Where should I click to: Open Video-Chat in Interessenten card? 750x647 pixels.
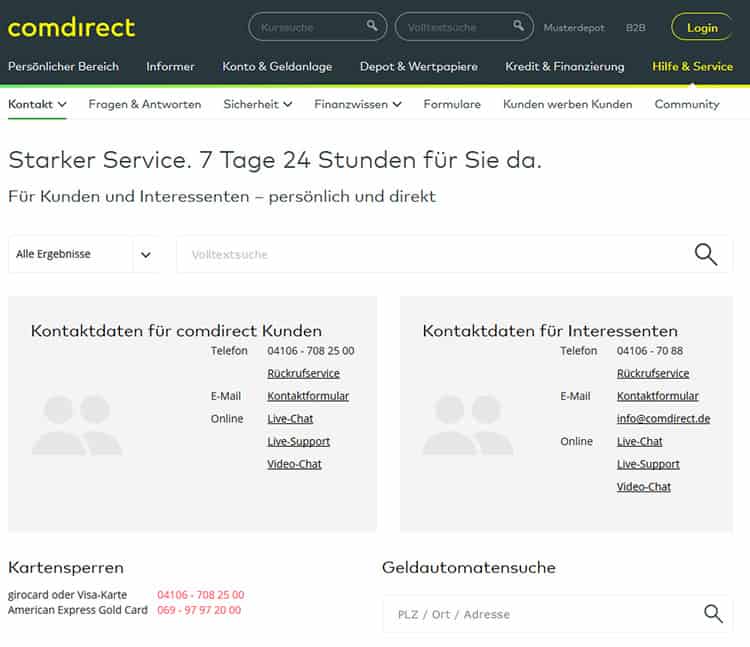644,487
